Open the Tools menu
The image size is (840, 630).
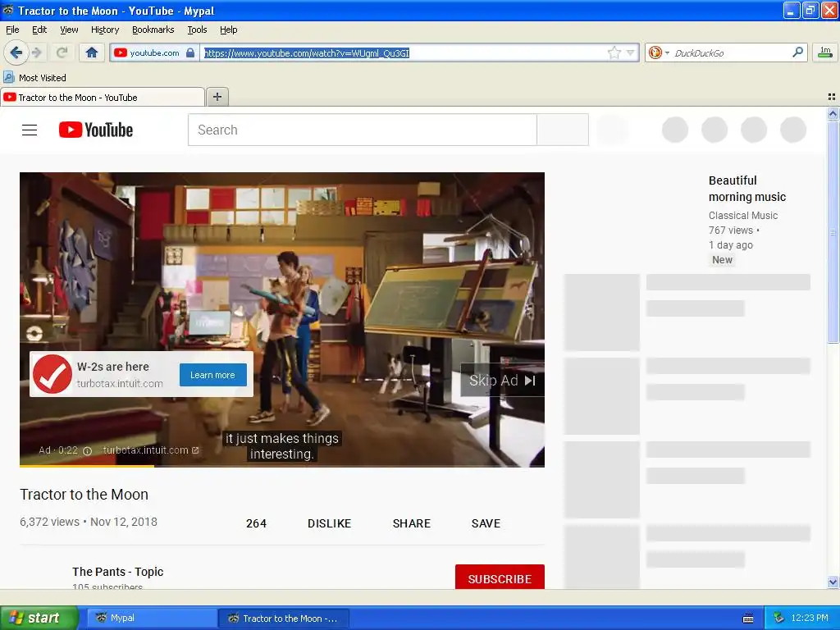click(197, 30)
